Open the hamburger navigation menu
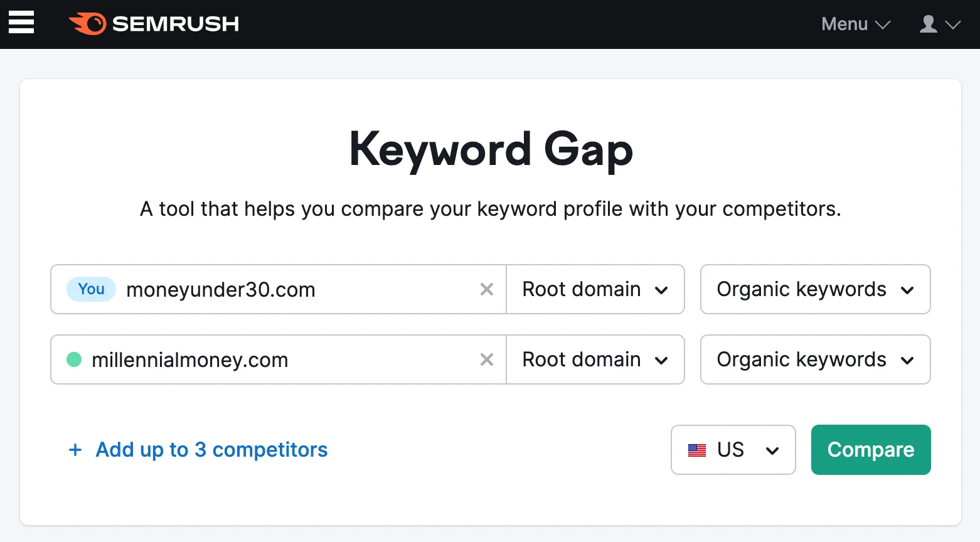Image resolution: width=980 pixels, height=542 pixels. pos(21,23)
